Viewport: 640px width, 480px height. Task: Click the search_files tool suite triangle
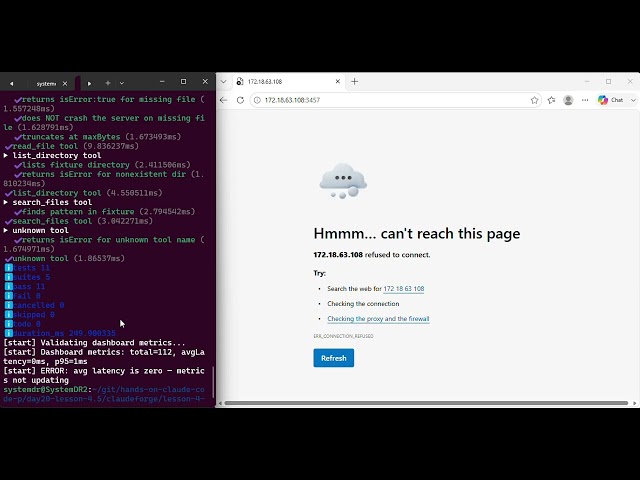coord(6,202)
